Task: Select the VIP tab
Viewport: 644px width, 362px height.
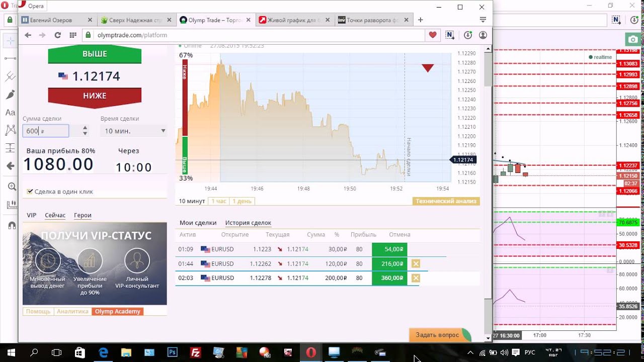Action: click(32, 215)
